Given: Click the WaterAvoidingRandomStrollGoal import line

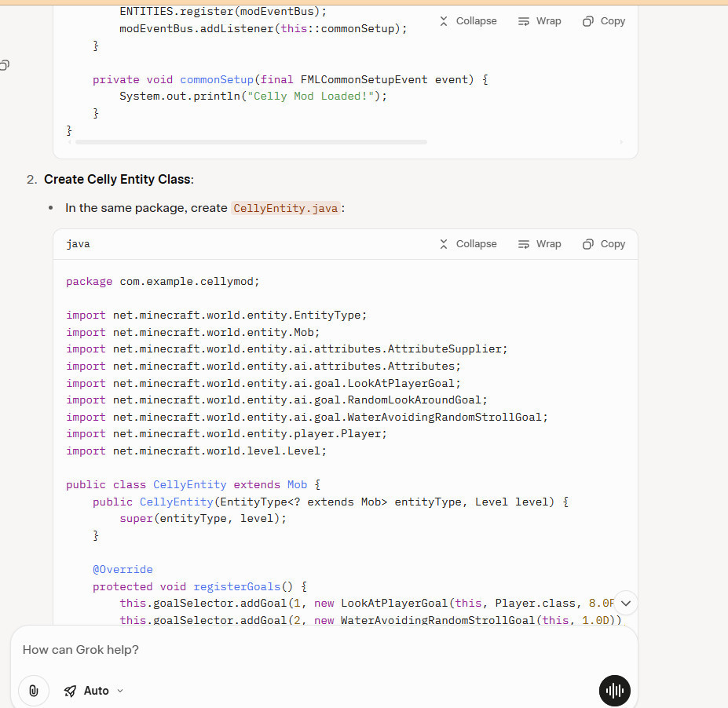Looking at the screenshot, I should [x=306, y=417].
